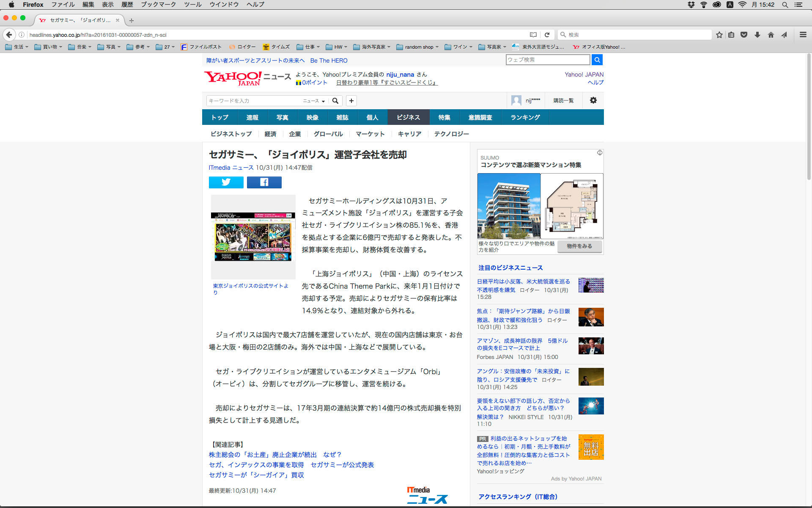812x508 pixels.
Task: Open the ニュース search category dropdown
Action: pos(313,101)
